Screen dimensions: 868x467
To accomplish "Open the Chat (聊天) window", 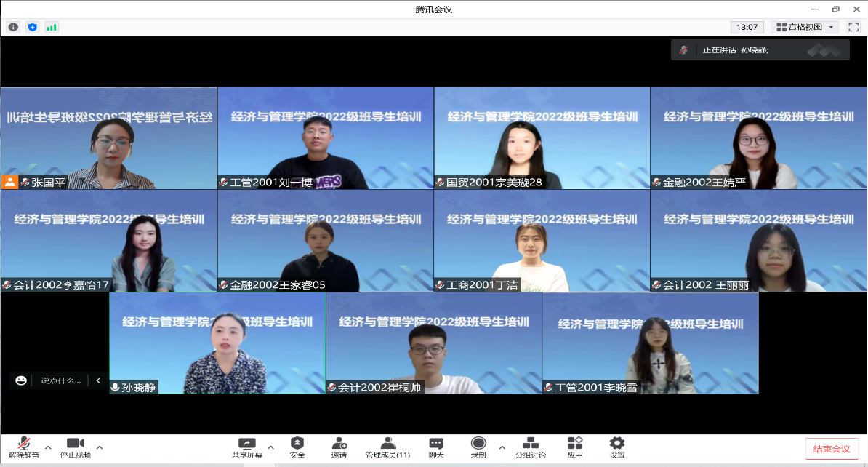I will 436,447.
